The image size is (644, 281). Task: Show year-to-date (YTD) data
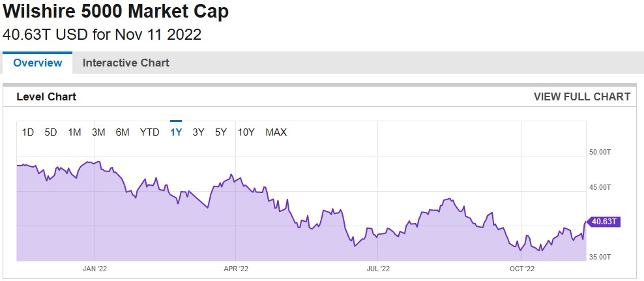(149, 132)
